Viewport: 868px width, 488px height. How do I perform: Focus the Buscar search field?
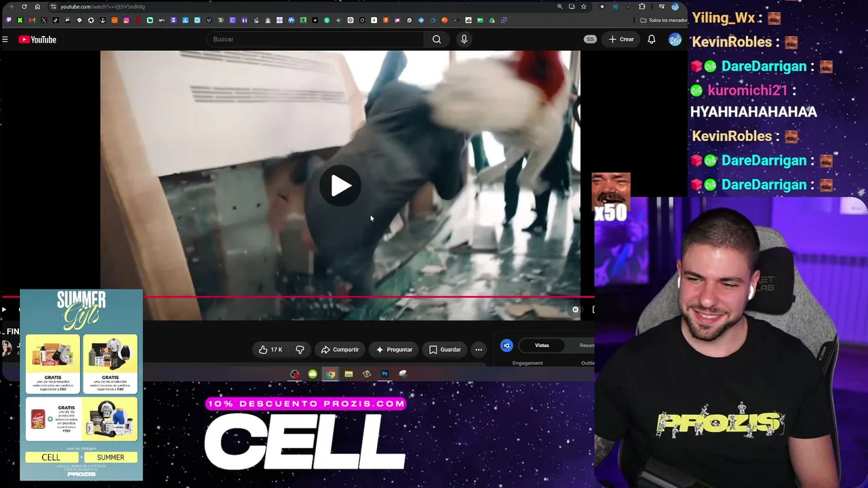(315, 39)
